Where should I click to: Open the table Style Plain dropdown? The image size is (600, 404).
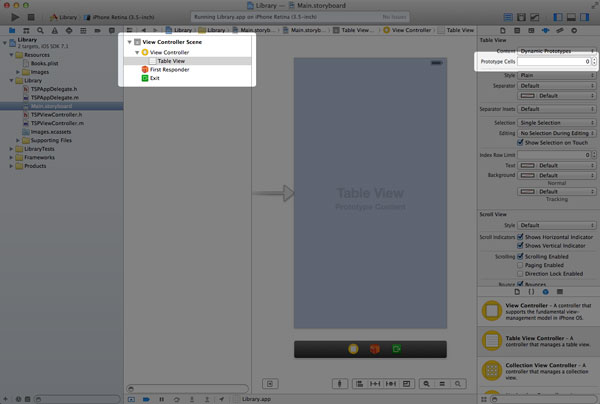[557, 75]
